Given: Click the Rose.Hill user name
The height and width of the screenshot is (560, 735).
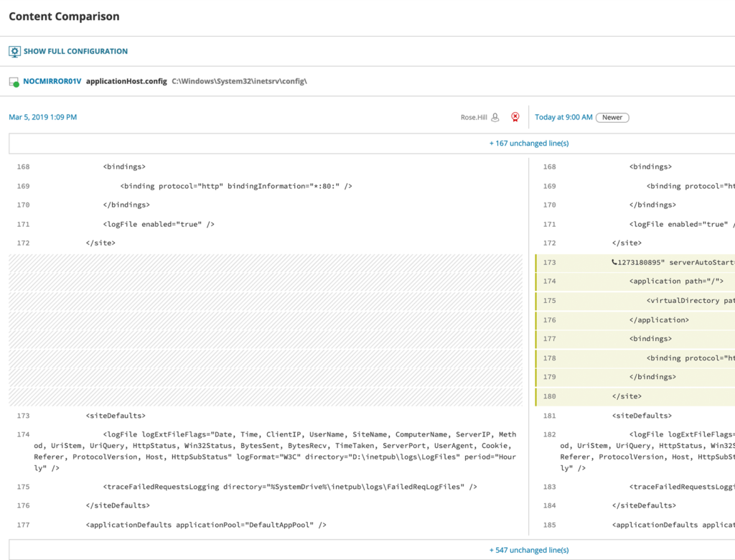Looking at the screenshot, I should coord(474,117).
